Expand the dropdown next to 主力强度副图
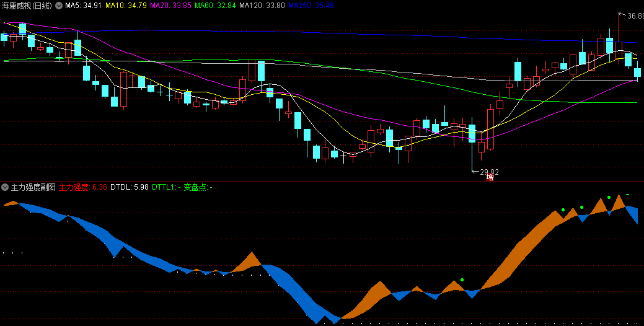 point(5,187)
